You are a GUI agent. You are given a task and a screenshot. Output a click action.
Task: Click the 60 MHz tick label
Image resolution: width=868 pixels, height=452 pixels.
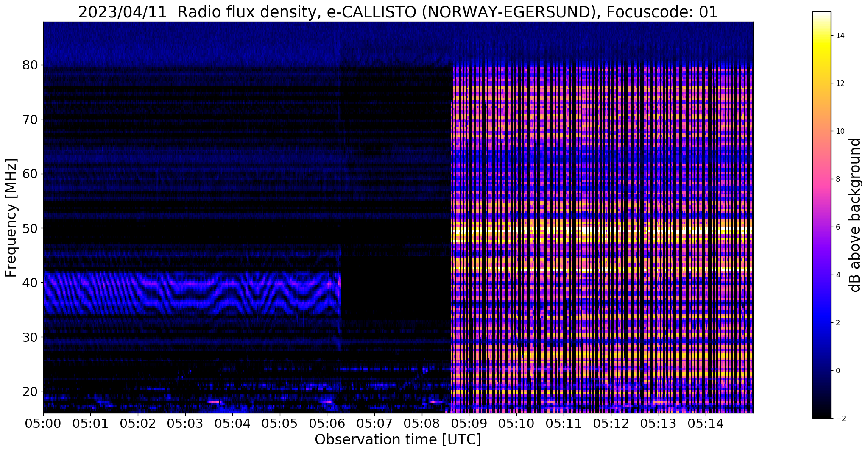(30, 174)
